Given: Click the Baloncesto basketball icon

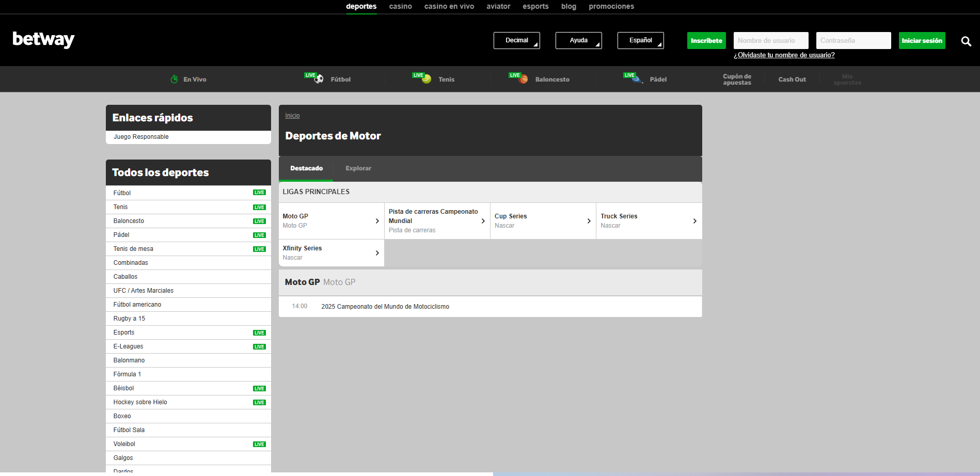Looking at the screenshot, I should tap(524, 79).
